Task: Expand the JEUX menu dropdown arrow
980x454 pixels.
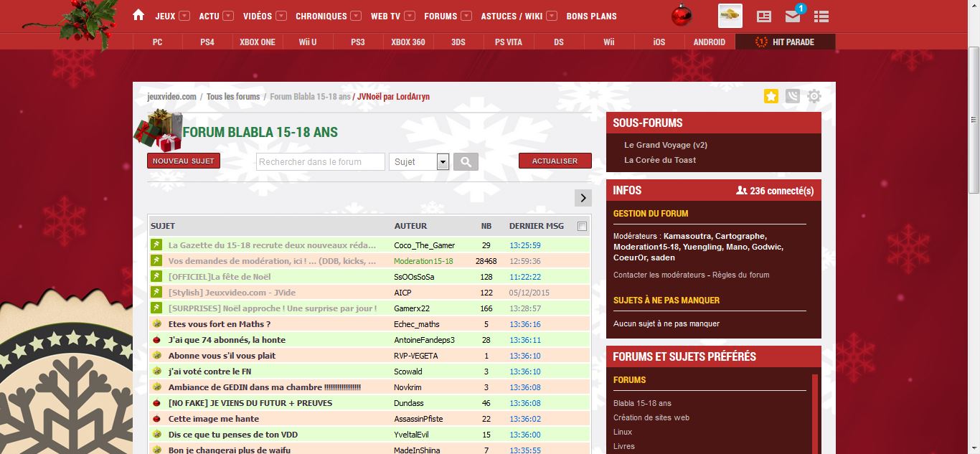Action: click(x=184, y=16)
